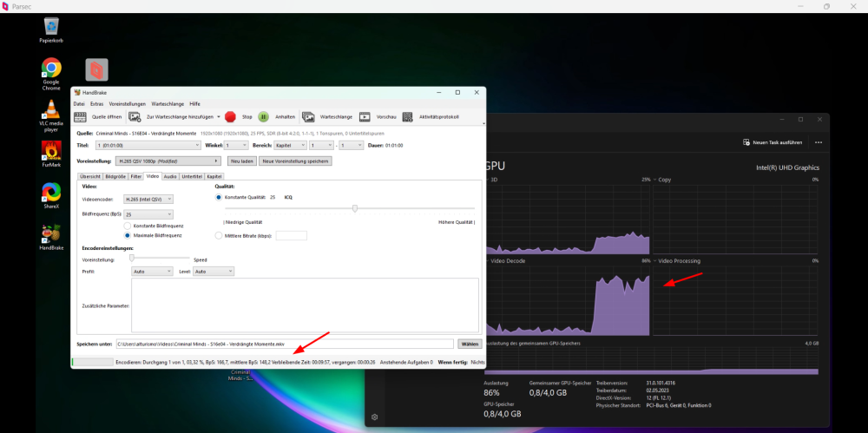868x433 pixels.
Task: Open the Winkel dropdown
Action: (x=236, y=145)
